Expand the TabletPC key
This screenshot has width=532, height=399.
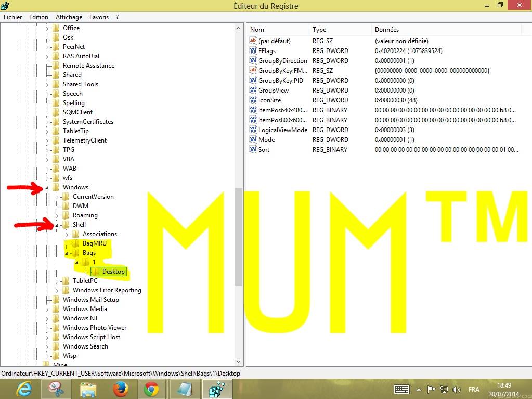click(57, 281)
